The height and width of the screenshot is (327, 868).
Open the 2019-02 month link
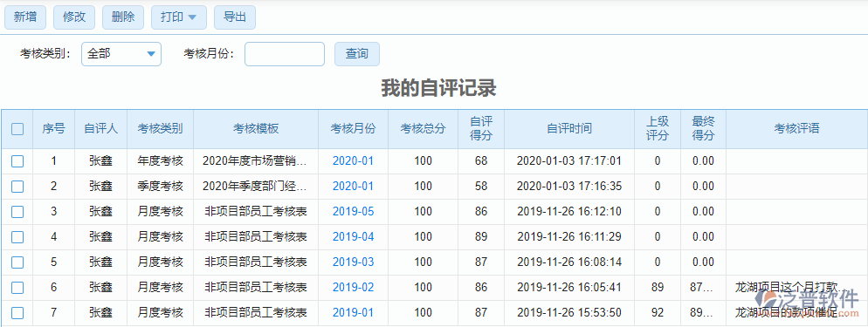353,288
